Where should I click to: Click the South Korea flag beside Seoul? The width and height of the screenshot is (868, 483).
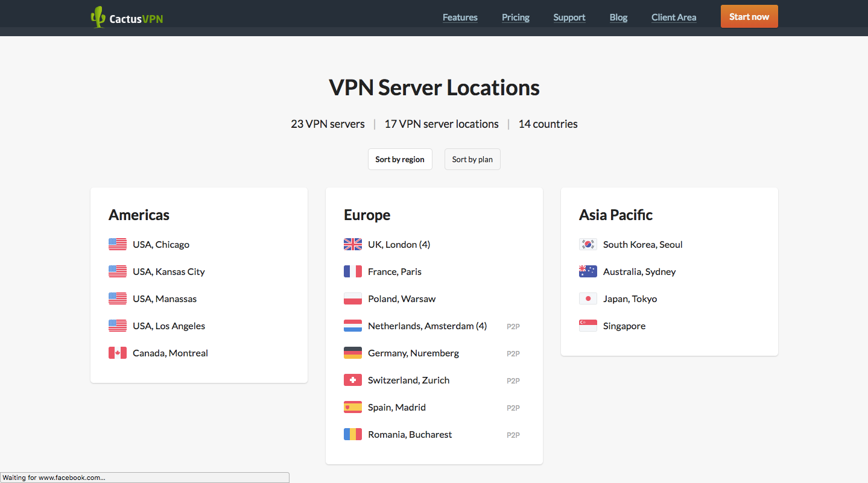588,244
